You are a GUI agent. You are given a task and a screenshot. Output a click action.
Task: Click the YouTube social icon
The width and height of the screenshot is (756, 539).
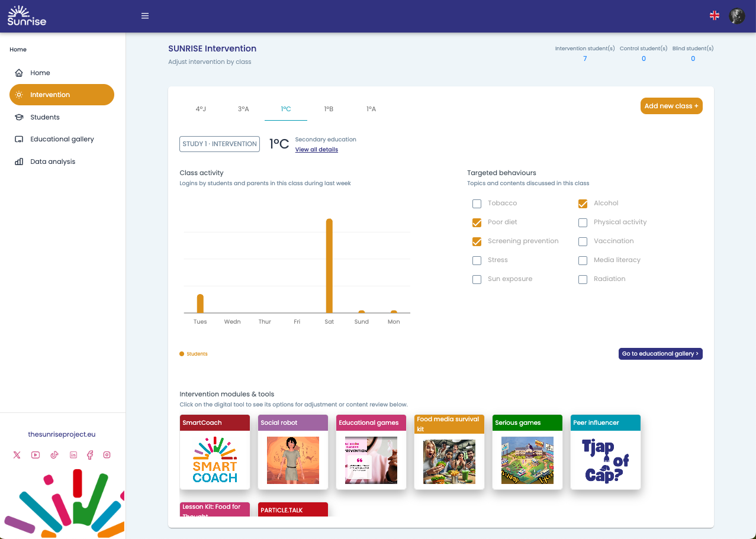click(x=36, y=455)
